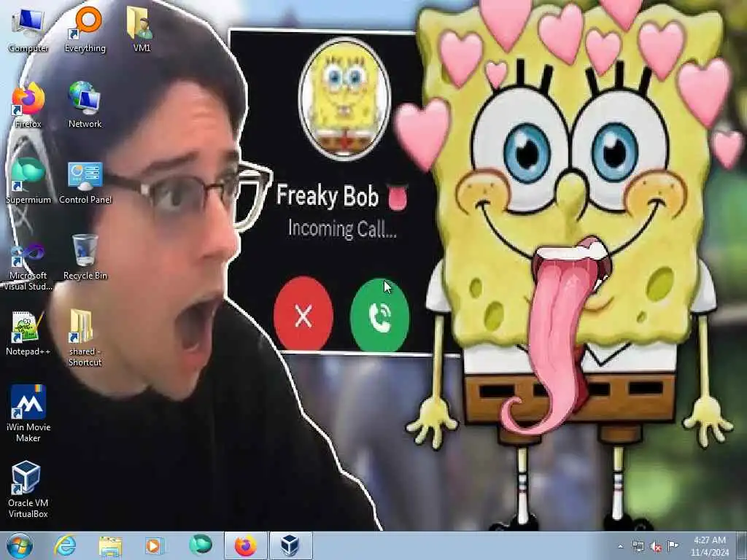This screenshot has height=560, width=747.
Task: Click the Supermium taskbar icon
Action: click(x=200, y=545)
